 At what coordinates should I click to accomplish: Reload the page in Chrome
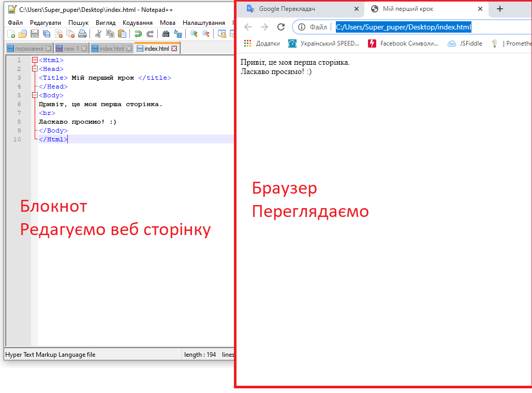[x=281, y=27]
